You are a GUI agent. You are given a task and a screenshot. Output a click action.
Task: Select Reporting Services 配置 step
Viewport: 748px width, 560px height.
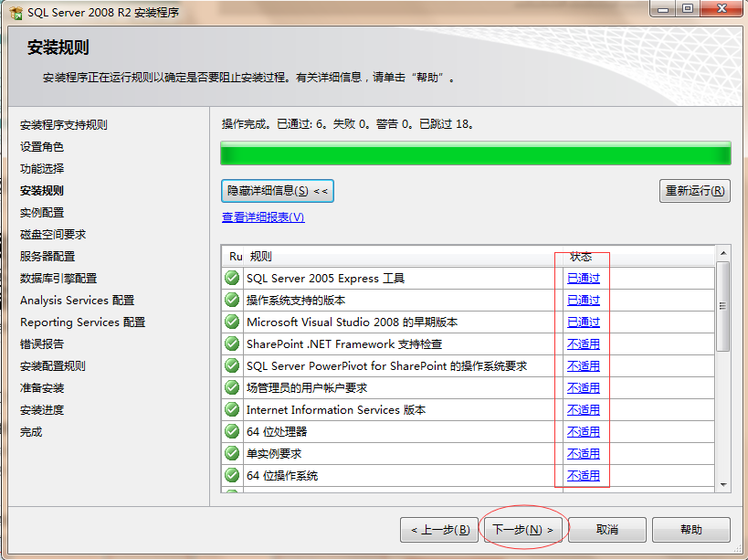click(82, 322)
